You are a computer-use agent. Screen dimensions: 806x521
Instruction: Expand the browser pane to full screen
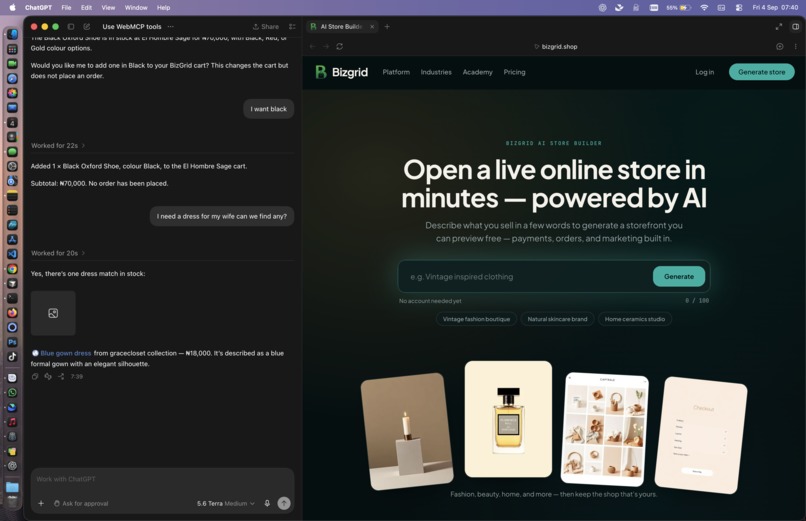[779, 27]
